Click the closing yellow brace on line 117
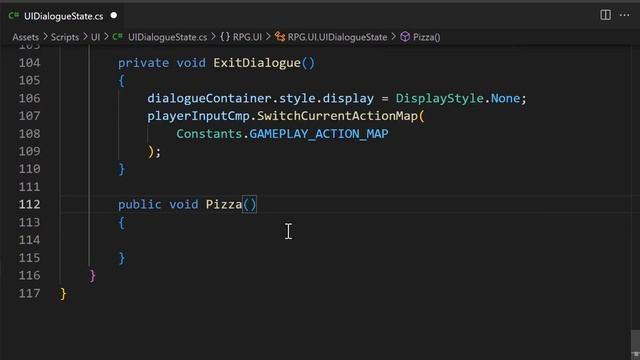Viewport: 640px width, 360px height. 63,293
